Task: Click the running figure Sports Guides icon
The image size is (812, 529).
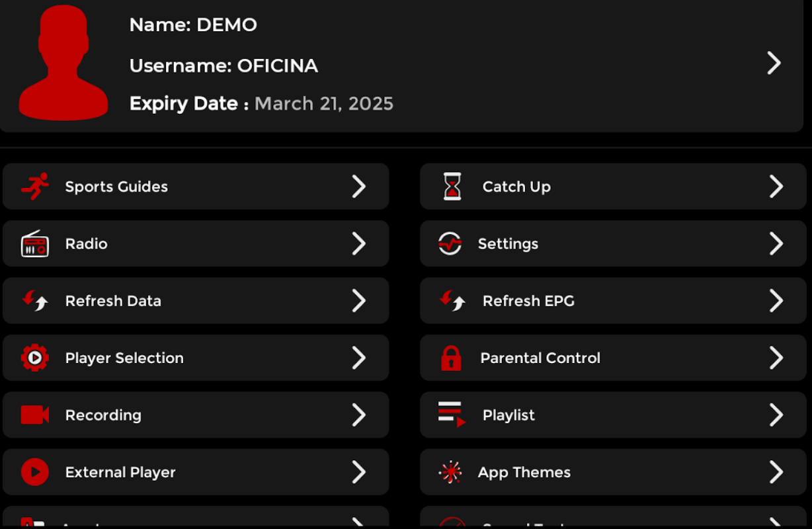Action: 35,186
